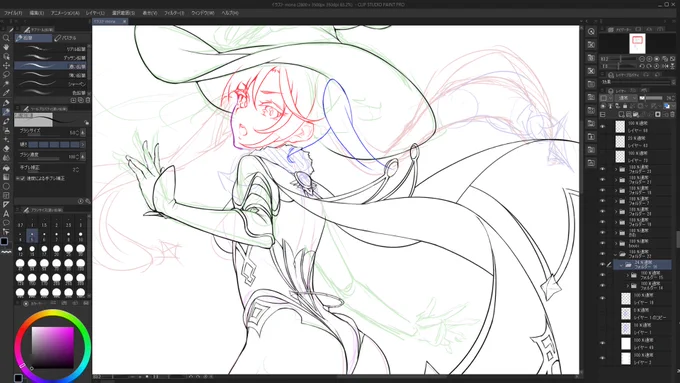The image size is (680, 383).
Task: Toggle visibility of レイヤー 18
Action: point(602,298)
